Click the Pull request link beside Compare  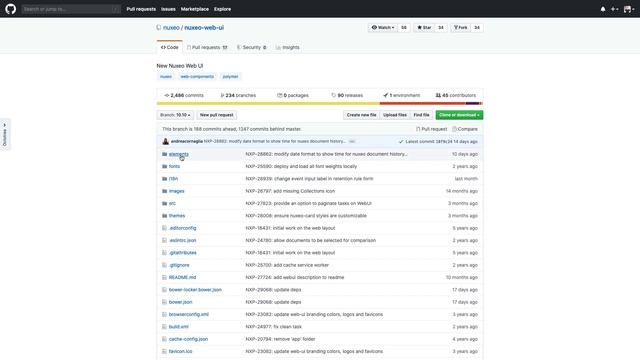(x=431, y=129)
